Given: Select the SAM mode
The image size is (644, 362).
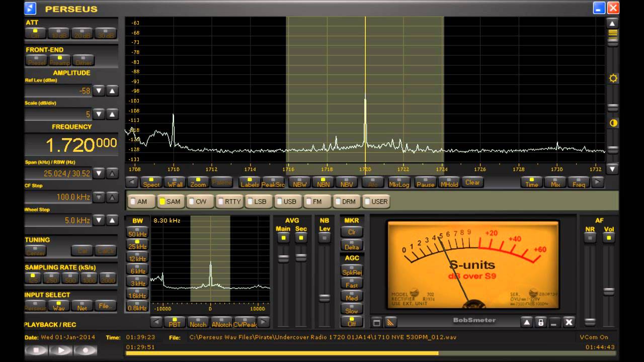Looking at the screenshot, I should pos(171,201).
